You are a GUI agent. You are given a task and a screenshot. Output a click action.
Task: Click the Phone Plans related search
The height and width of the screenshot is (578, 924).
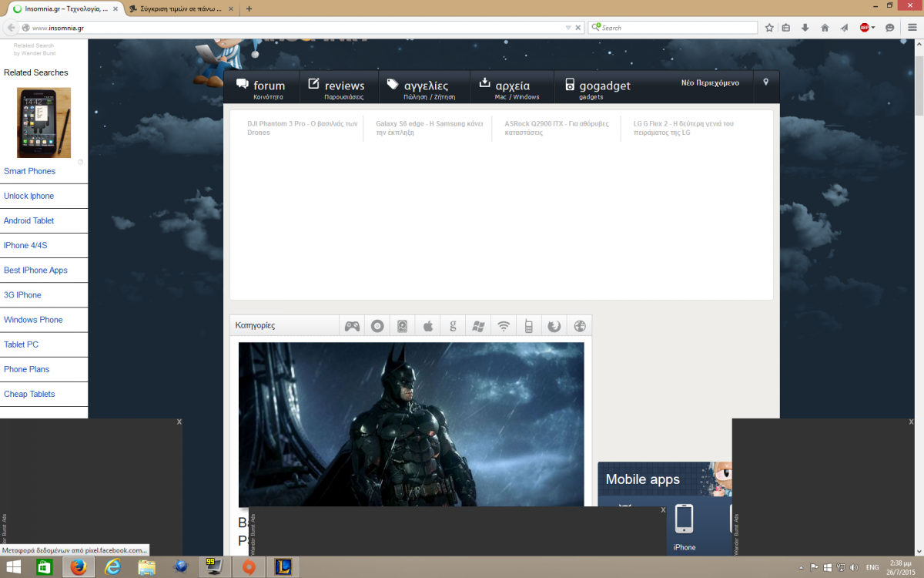click(x=26, y=369)
